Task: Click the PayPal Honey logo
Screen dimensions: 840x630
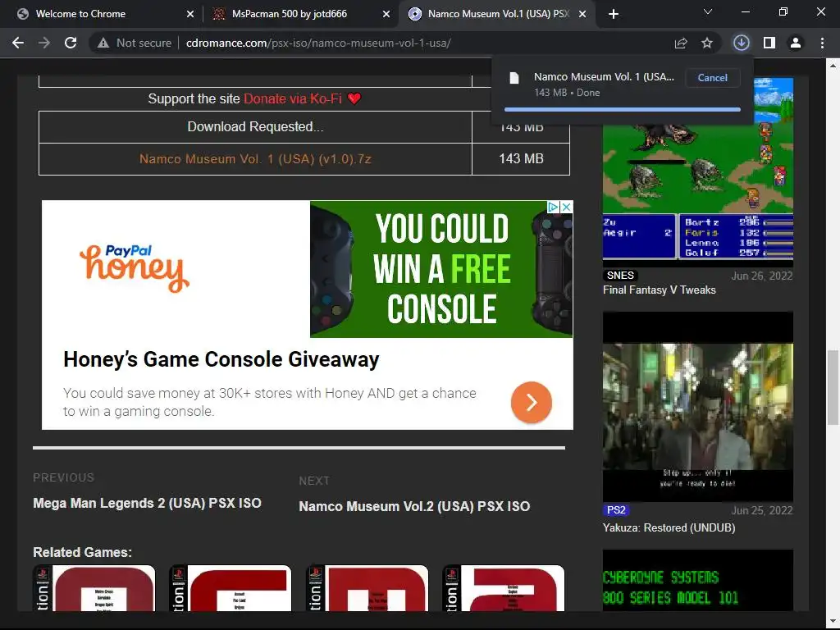Action: click(x=135, y=267)
